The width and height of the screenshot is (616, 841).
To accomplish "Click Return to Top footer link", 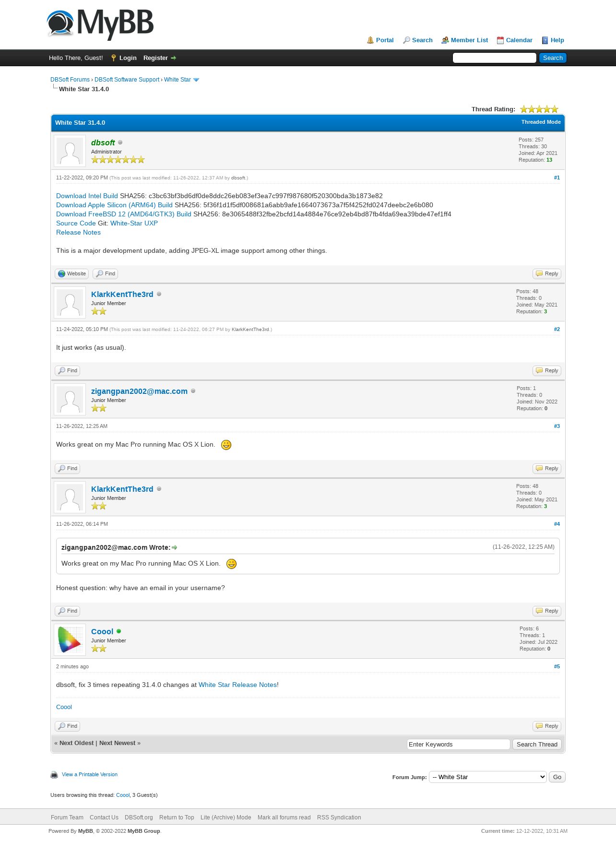I will coord(177,817).
